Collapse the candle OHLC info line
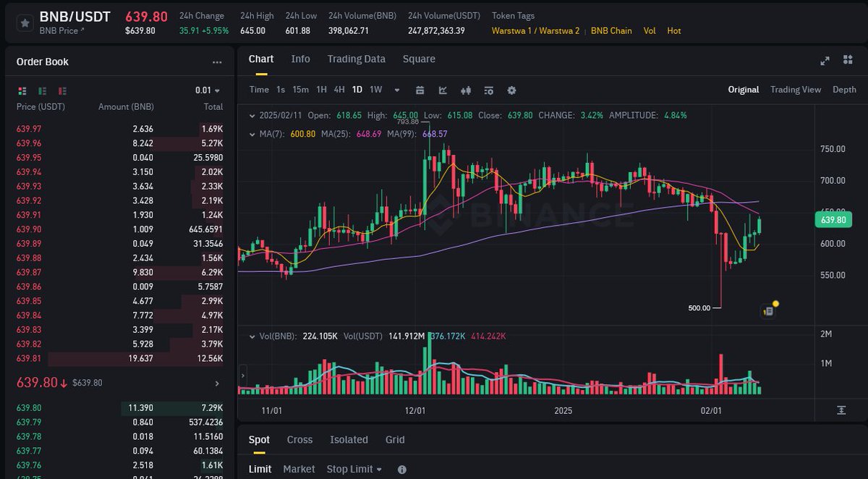868x479 pixels. (x=251, y=115)
